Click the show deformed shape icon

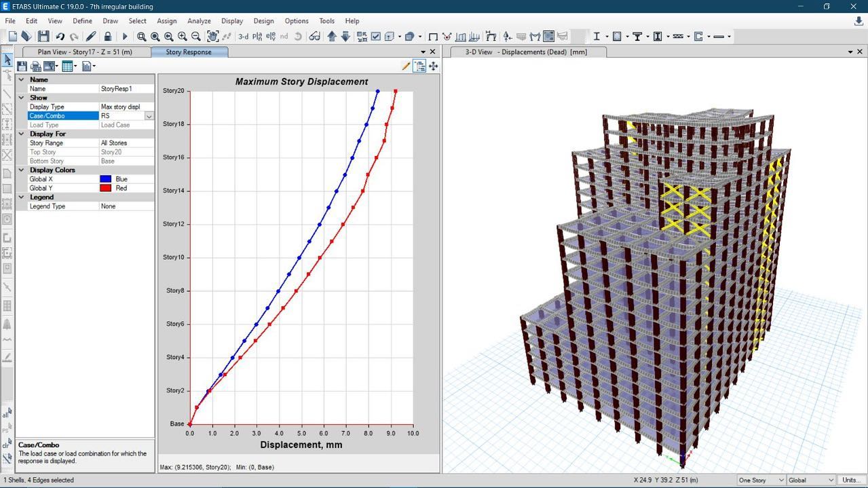pos(447,37)
